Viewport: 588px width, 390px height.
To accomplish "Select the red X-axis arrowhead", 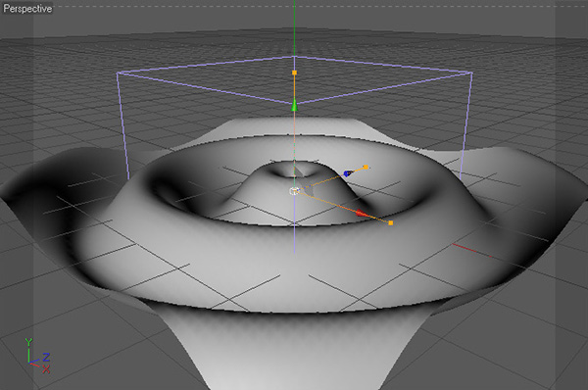I will (x=361, y=213).
